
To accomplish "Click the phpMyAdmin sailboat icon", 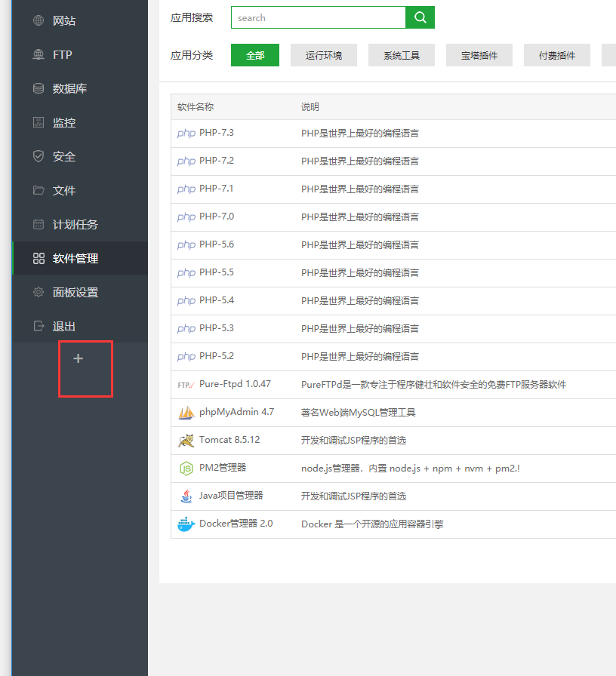I will [x=186, y=413].
